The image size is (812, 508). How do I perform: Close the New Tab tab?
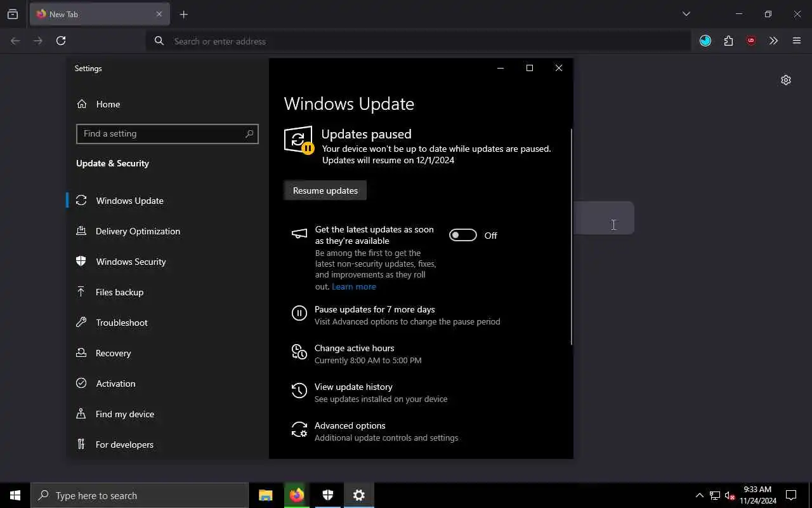[x=159, y=14]
